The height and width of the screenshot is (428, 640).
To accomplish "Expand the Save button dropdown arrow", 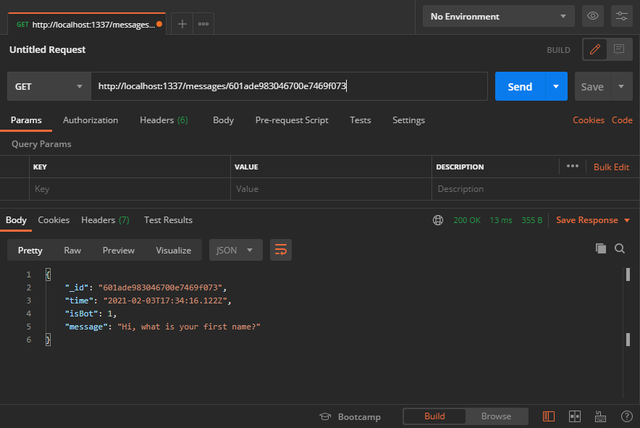I will click(621, 86).
